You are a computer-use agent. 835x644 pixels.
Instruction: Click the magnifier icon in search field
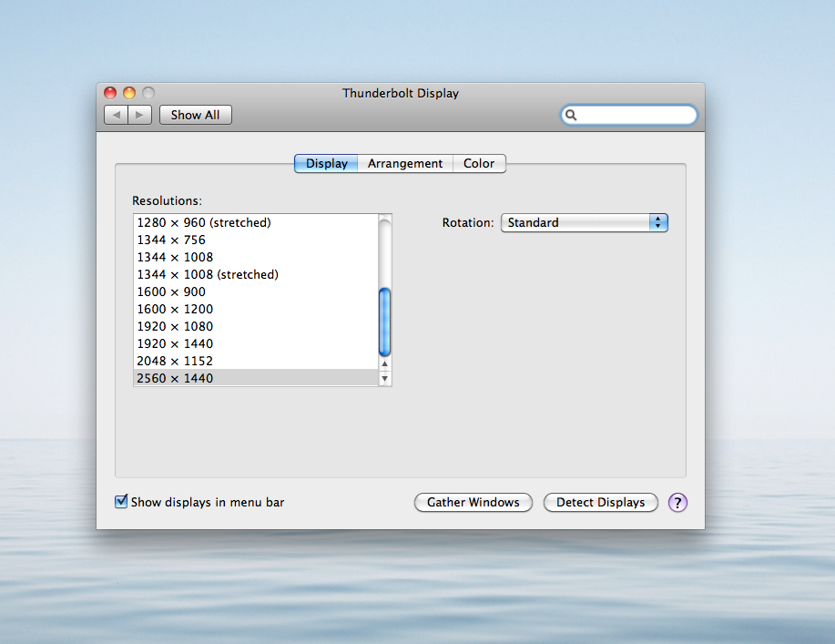(571, 115)
